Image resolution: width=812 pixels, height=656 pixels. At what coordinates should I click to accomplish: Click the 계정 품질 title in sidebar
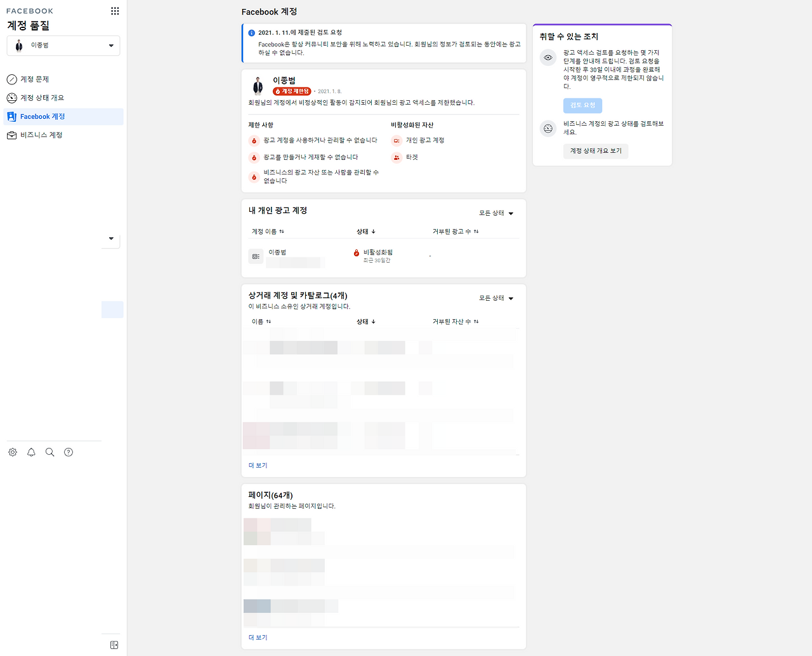(29, 25)
